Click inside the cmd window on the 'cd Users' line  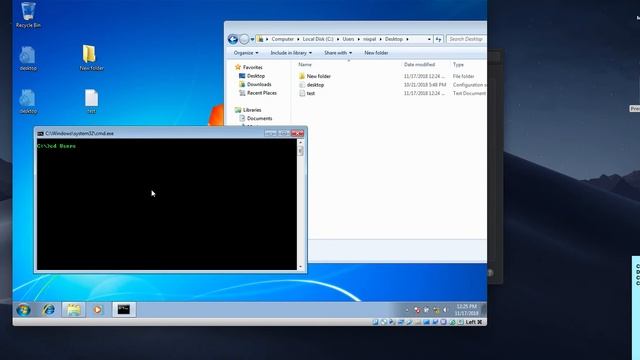point(56,146)
